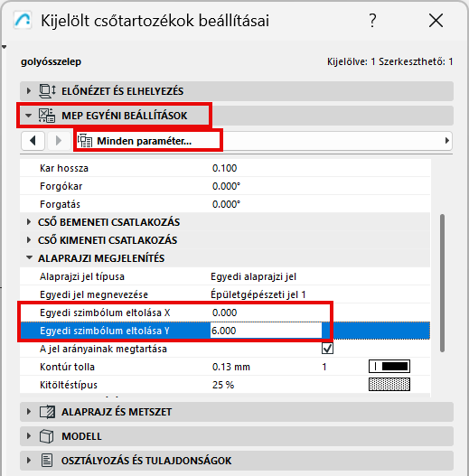This screenshot has width=469, height=476.
Task: Select Egyedi szimbólum eltolása Y label
Action: [x=105, y=331]
